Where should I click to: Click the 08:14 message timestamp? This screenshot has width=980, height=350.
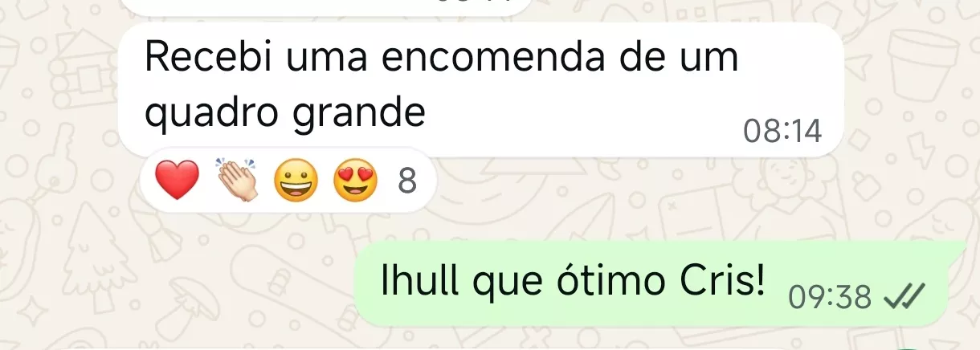782,132
